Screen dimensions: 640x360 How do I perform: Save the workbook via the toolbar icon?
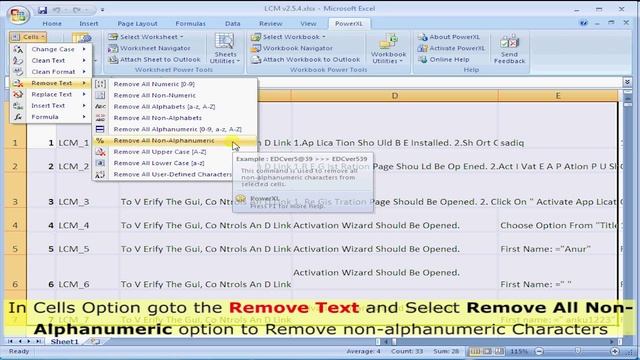click(42, 10)
